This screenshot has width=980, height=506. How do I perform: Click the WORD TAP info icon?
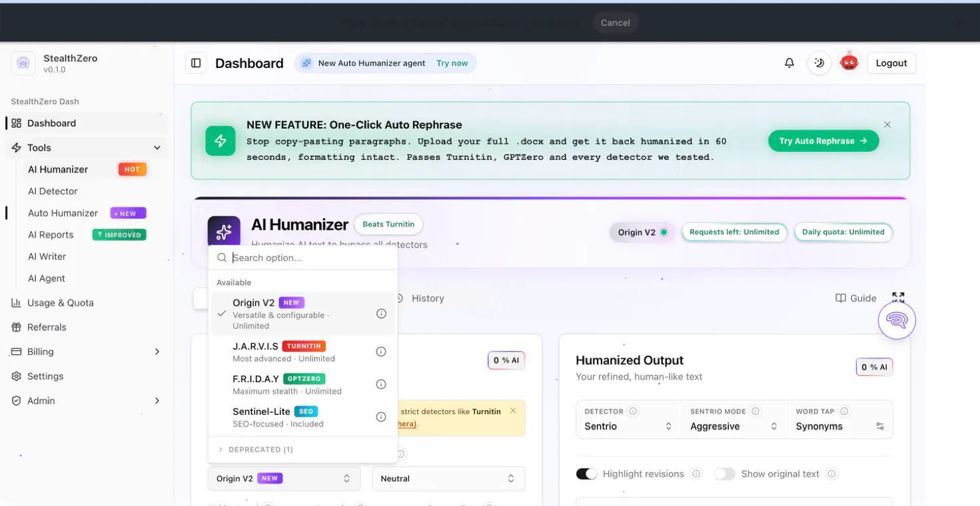(x=844, y=411)
